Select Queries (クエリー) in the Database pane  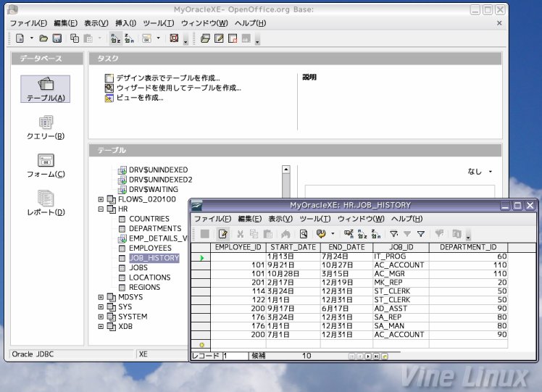pyautogui.click(x=46, y=128)
